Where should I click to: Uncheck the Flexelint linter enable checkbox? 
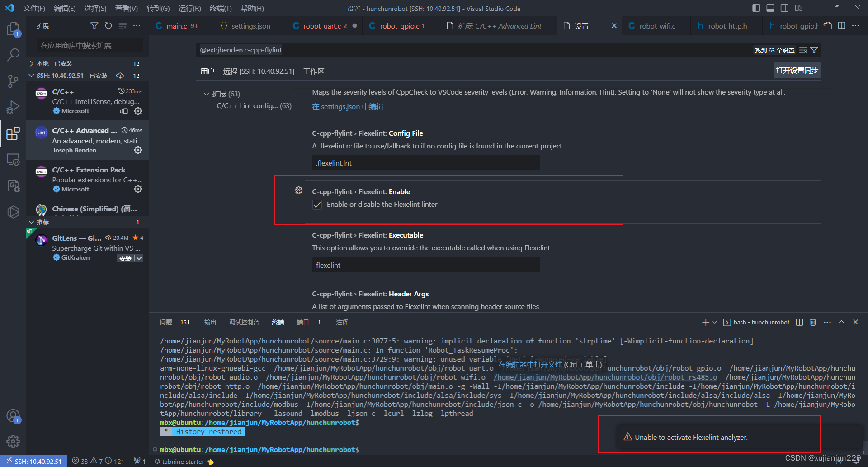[x=317, y=205]
